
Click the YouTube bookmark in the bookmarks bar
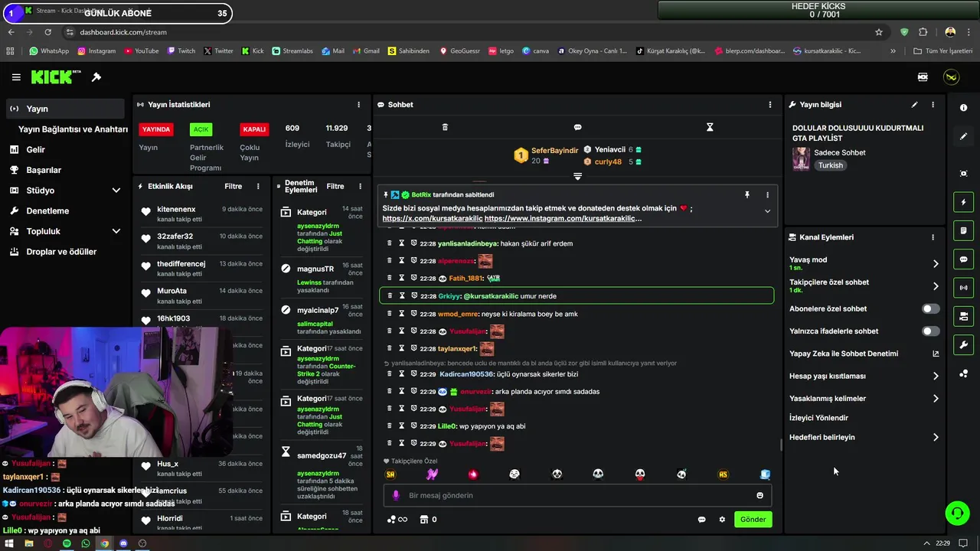pyautogui.click(x=141, y=51)
